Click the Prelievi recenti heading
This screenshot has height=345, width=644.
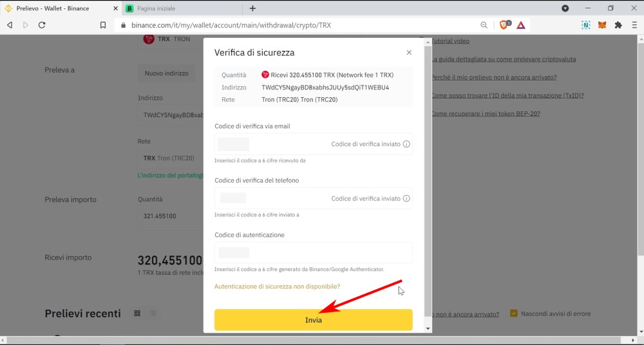coord(83,313)
